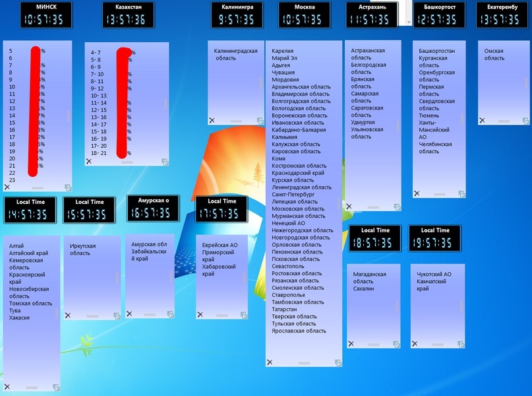The width and height of the screenshot is (532, 396).
Task: Click the text "Томская область"
Action: coord(30,304)
